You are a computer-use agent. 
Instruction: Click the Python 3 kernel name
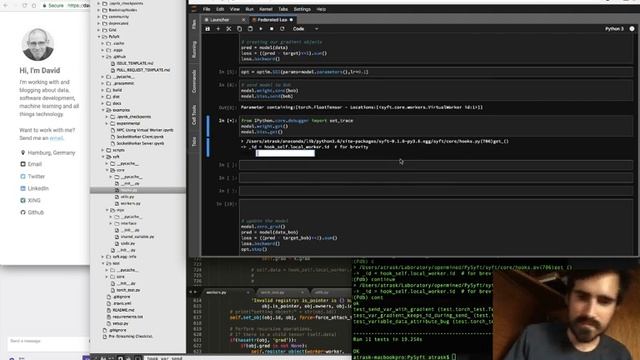tap(614, 29)
